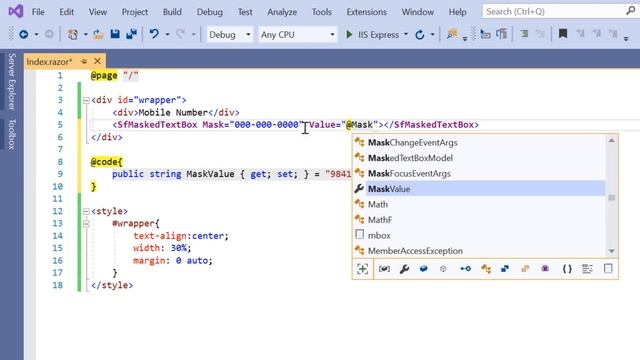640x360 pixels.
Task: Collapse the div wrapper code block
Action: click(x=86, y=100)
